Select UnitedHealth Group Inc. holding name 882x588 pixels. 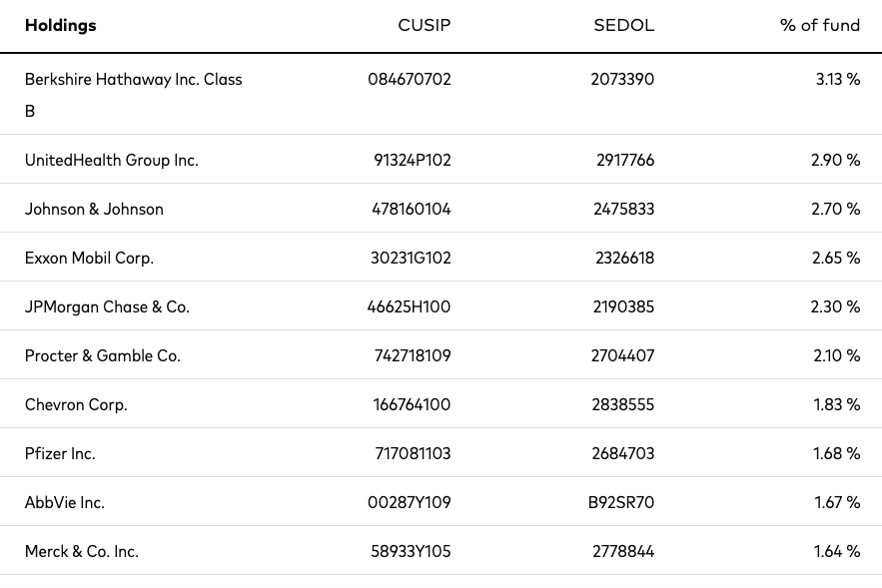pyautogui.click(x=112, y=160)
